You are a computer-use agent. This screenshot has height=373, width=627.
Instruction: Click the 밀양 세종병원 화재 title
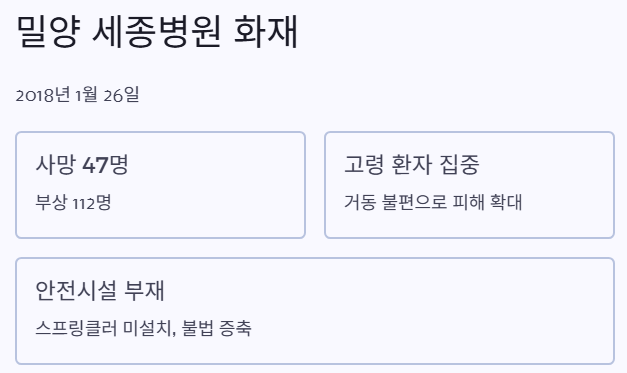pos(157,32)
